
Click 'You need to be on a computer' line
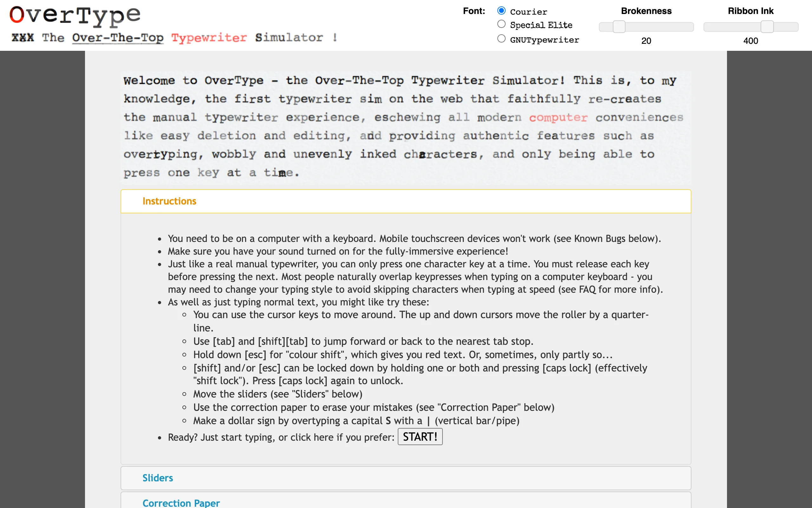tap(414, 238)
